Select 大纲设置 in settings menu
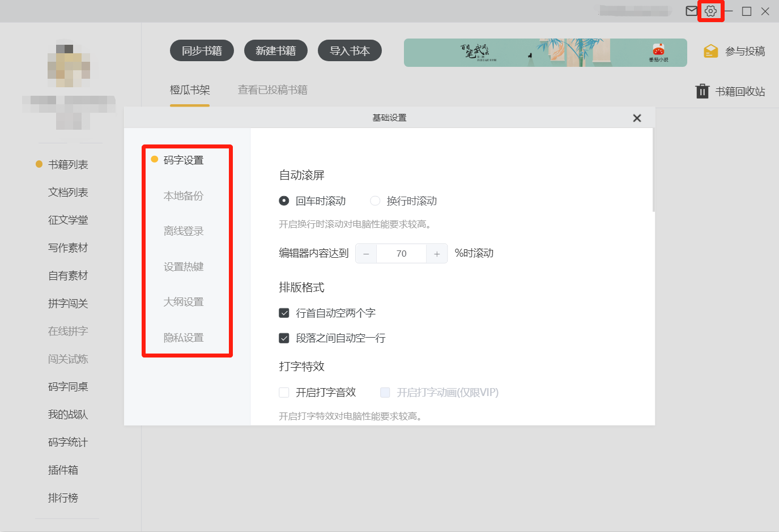Viewport: 779px width, 532px height. (x=184, y=302)
